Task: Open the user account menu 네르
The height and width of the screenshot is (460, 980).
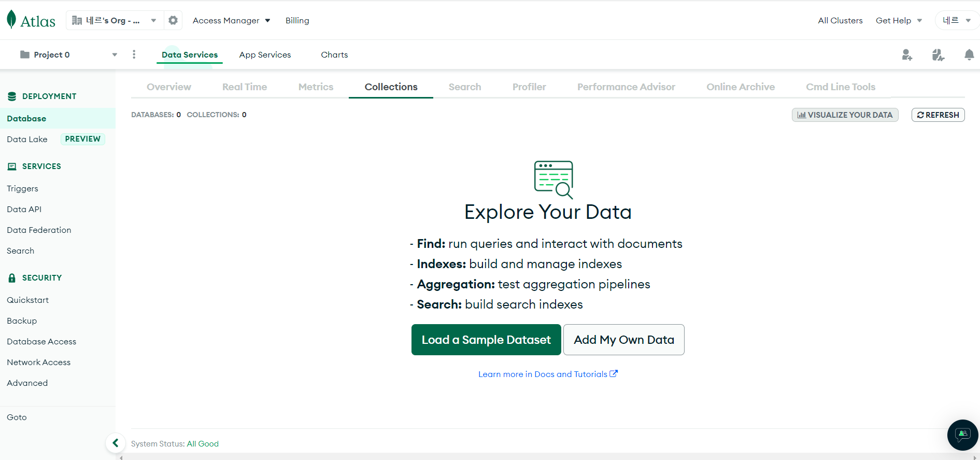Action: click(957, 21)
